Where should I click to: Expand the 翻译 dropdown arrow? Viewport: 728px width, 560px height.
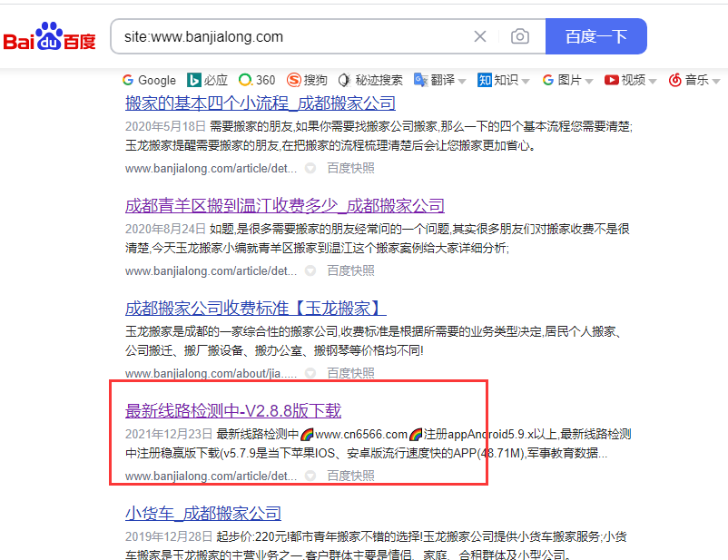(462, 82)
